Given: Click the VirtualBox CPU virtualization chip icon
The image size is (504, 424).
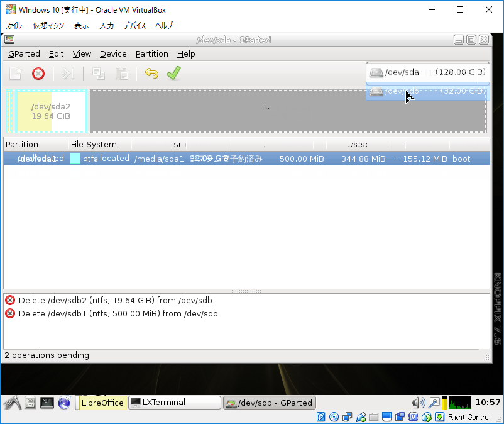Looking at the screenshot, I should point(413,417).
